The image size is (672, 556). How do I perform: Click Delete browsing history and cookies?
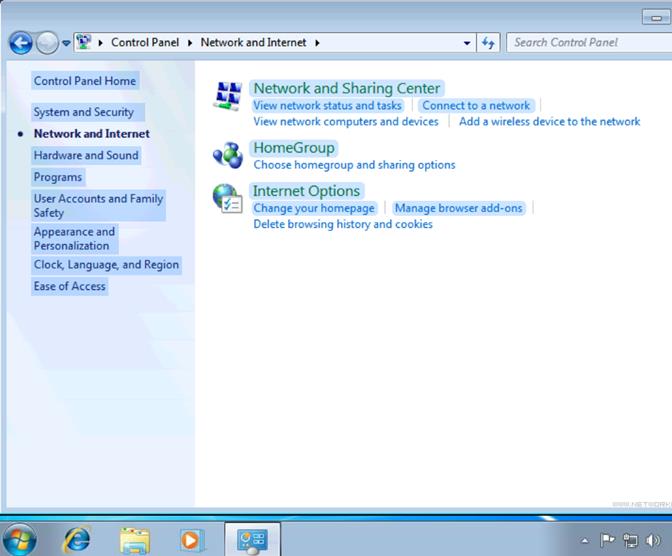point(343,225)
